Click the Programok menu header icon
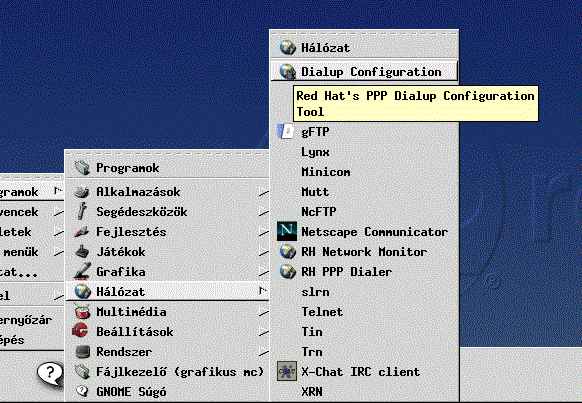 click(x=82, y=168)
